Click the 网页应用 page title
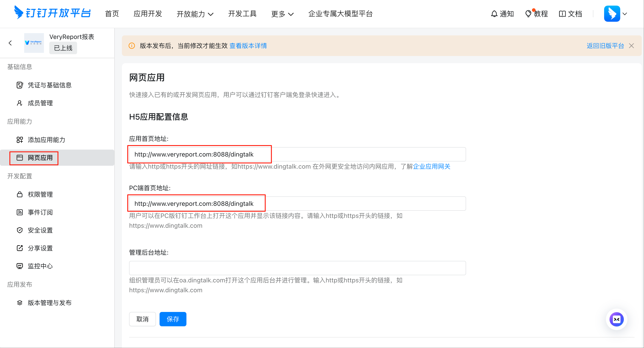The height and width of the screenshot is (348, 644). (x=147, y=77)
